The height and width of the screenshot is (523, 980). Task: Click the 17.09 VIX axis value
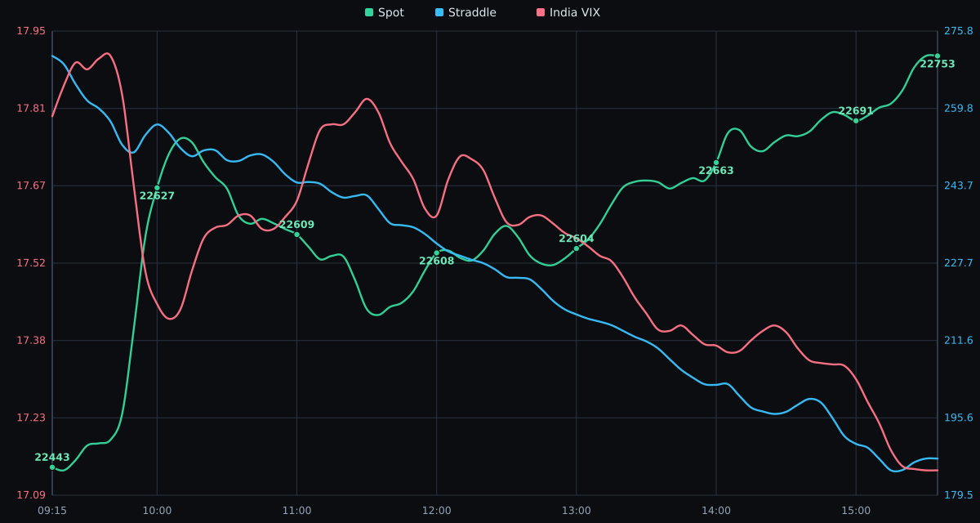click(x=31, y=495)
